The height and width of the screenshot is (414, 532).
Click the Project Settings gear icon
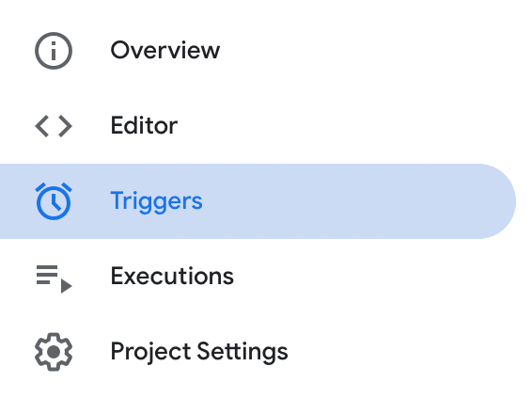[54, 352]
